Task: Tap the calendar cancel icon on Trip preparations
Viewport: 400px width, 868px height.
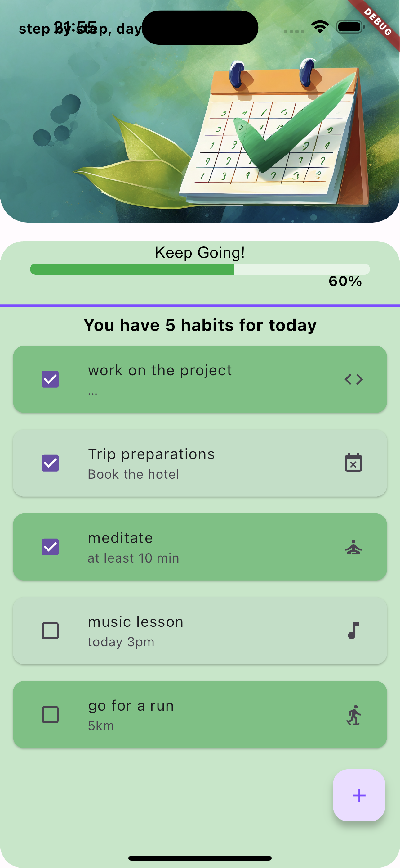Action: coord(353,463)
